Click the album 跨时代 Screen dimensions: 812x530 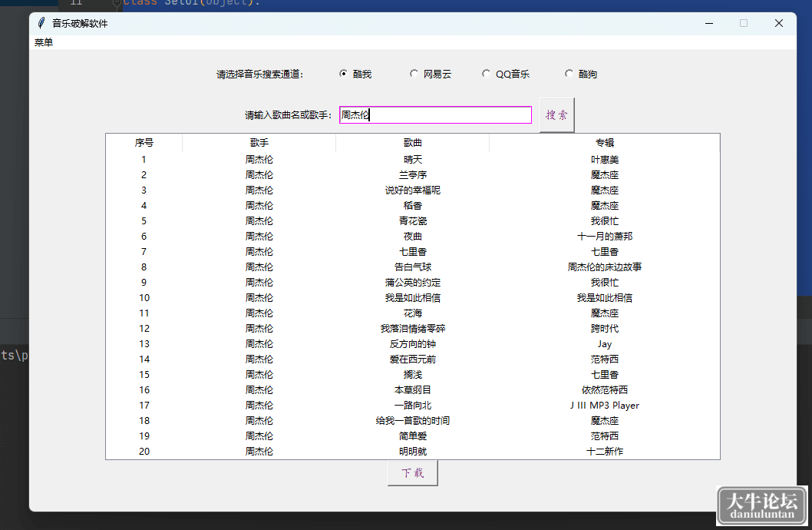pyautogui.click(x=604, y=329)
